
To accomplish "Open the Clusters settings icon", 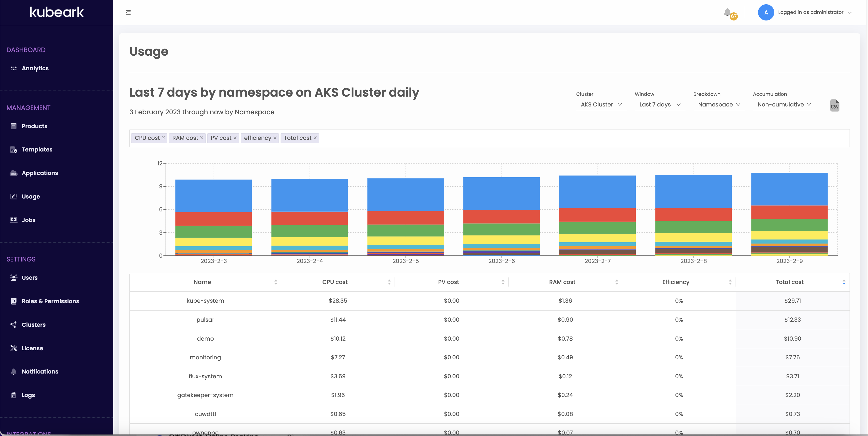I will tap(13, 325).
